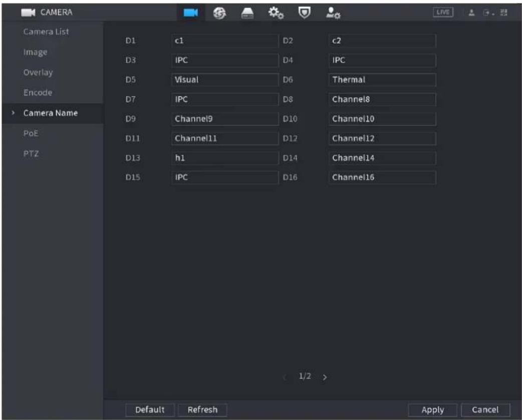Click the D6 Thermal name field
Screen dimensions: 522x420
pos(382,80)
